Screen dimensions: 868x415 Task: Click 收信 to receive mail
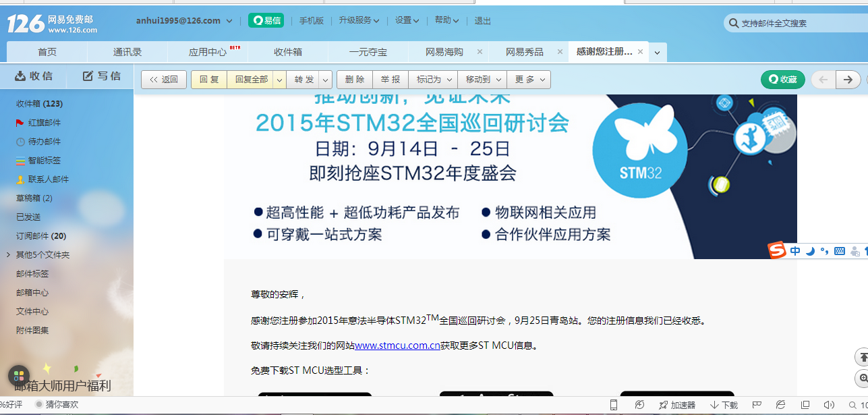coord(34,76)
